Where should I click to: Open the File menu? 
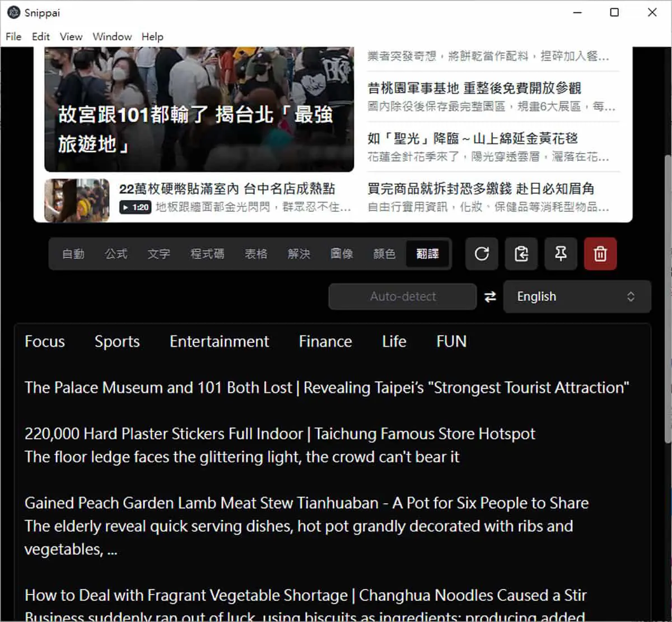tap(13, 36)
